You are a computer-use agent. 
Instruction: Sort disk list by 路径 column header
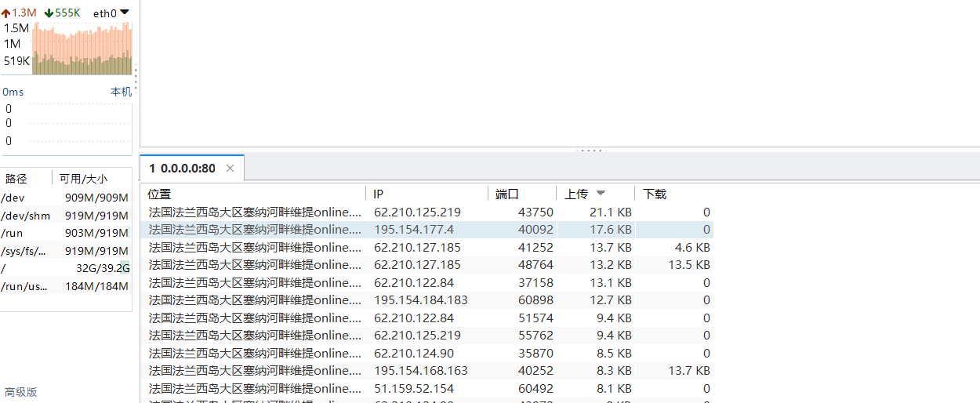pos(16,179)
